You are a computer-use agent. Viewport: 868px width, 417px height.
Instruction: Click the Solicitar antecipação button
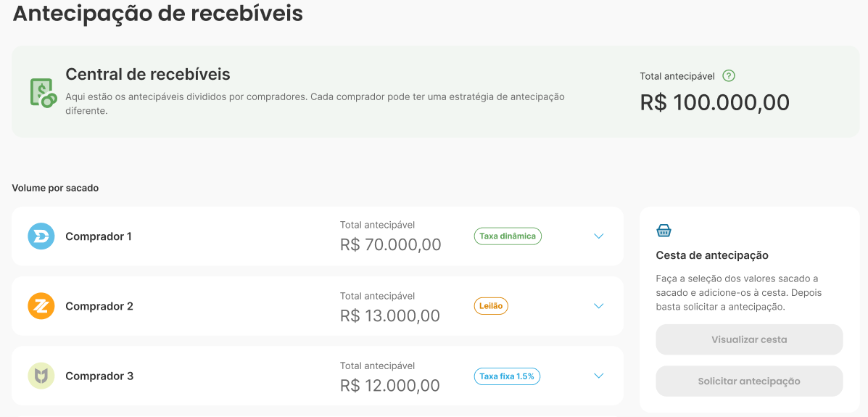pyautogui.click(x=750, y=381)
